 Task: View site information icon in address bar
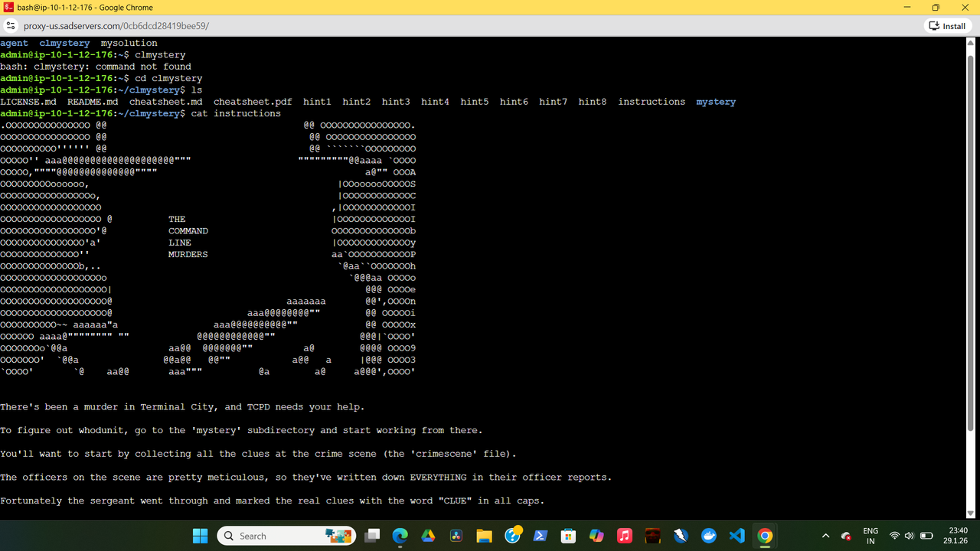click(x=11, y=26)
